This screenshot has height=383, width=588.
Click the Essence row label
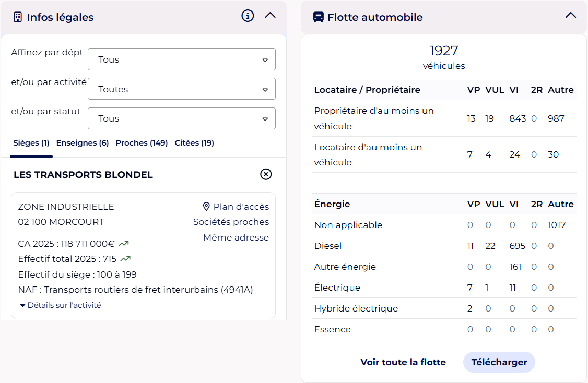[x=332, y=329]
